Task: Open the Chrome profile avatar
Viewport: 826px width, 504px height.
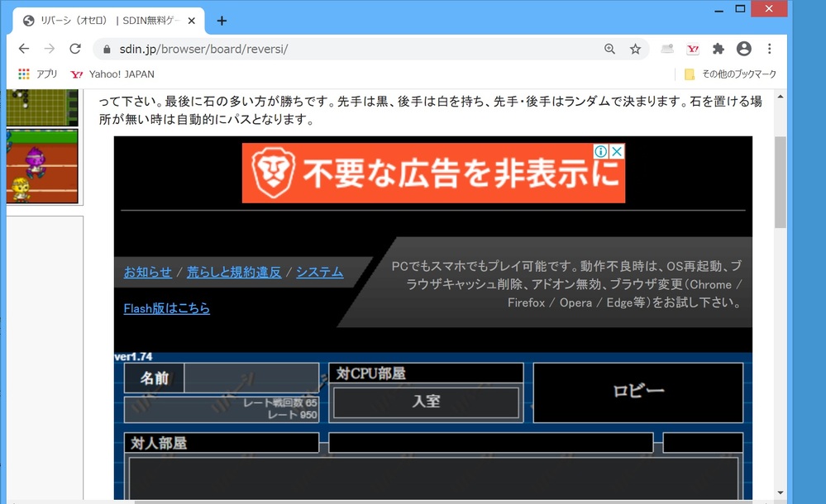Action: pyautogui.click(x=743, y=49)
